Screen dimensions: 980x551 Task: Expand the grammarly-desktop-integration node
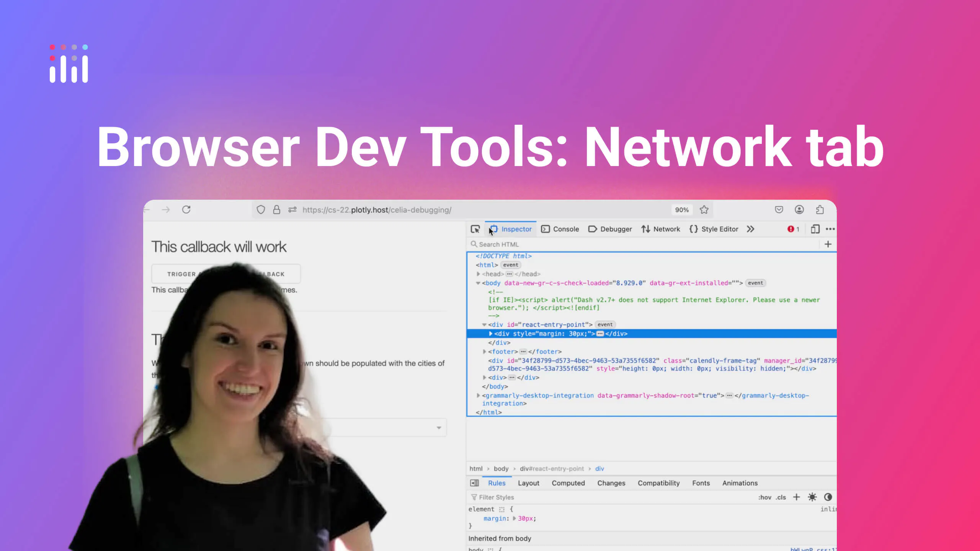478,396
